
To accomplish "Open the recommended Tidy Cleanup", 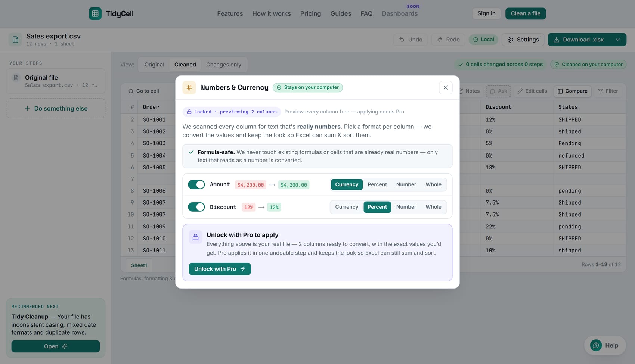I will pos(56,346).
